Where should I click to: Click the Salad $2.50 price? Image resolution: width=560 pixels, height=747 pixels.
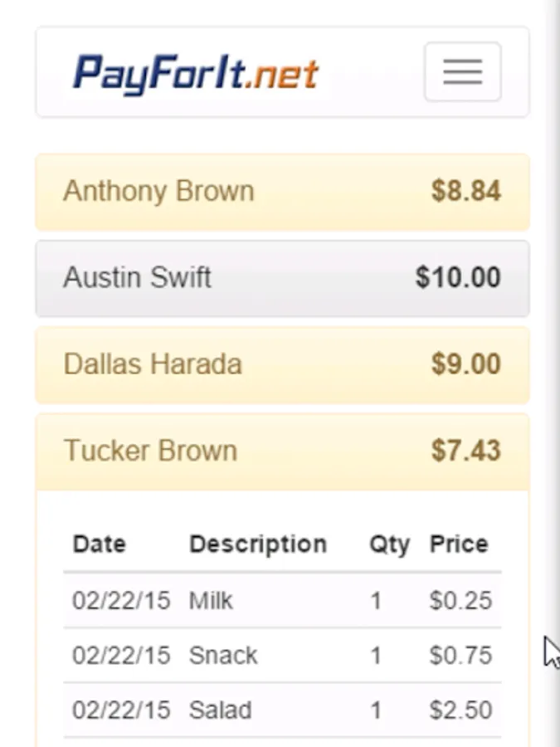coord(460,710)
